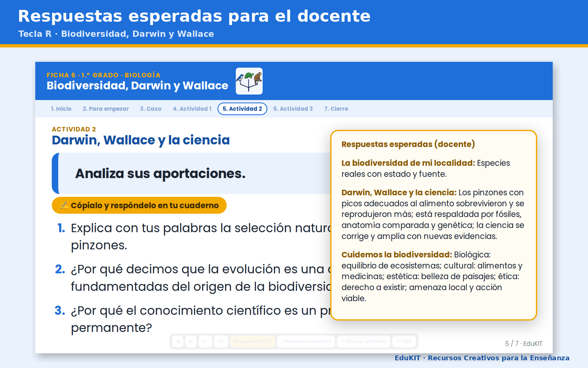The width and height of the screenshot is (588, 368).
Task: Jump to 6. Actividad 3 tab
Action: [293, 109]
